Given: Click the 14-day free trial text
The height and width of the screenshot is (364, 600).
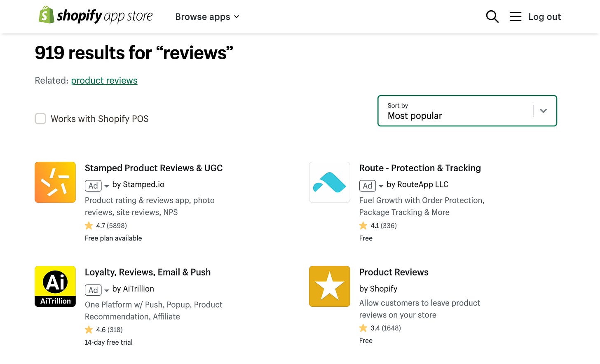Looking at the screenshot, I should coord(109,342).
